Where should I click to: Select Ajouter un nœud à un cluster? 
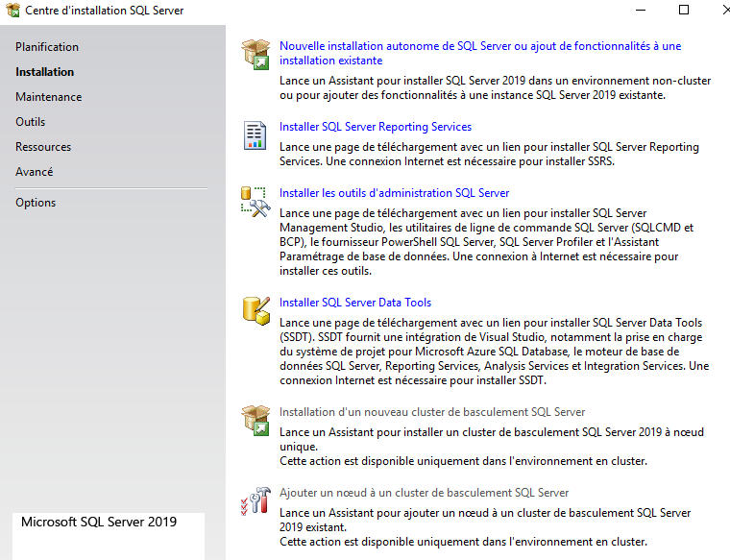point(424,493)
